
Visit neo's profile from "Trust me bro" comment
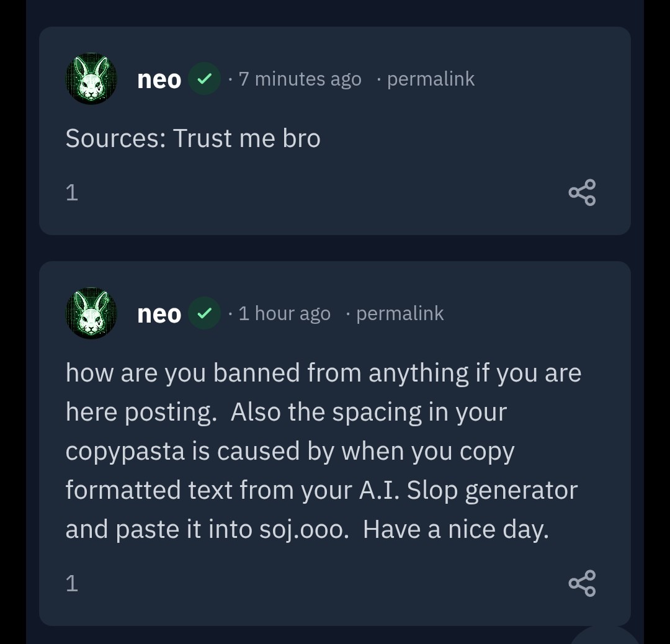coord(159,80)
